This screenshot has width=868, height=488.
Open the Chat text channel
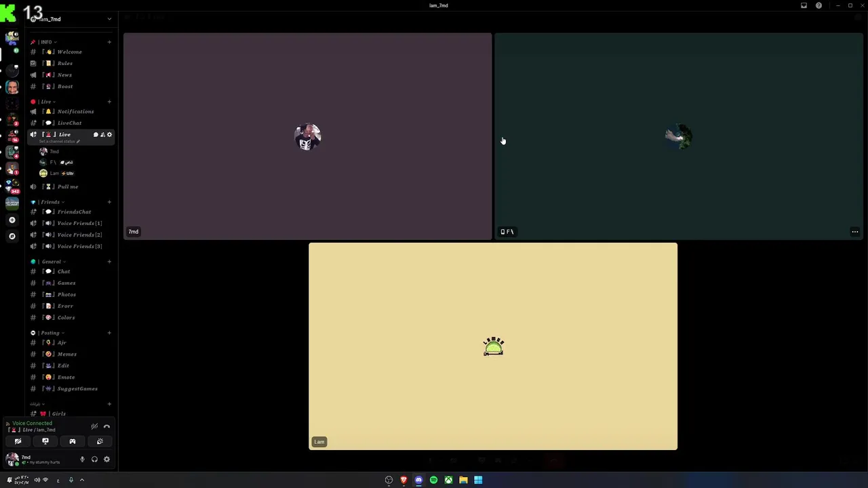pyautogui.click(x=71, y=272)
